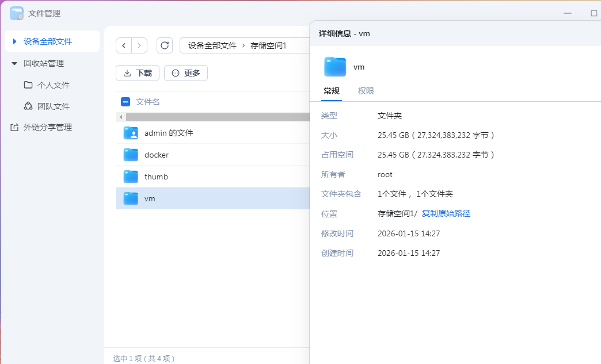The image size is (601, 364).
Task: Toggle the select-all files checkbox
Action: 125,101
